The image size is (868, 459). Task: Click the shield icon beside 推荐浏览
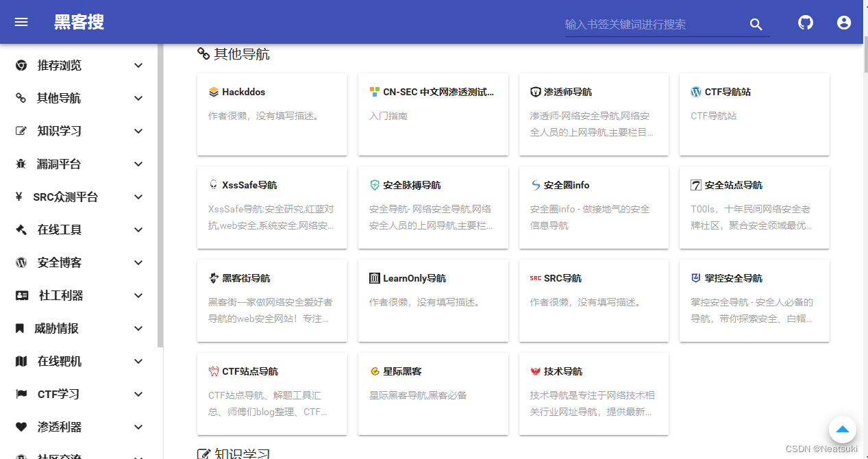tap(20, 65)
